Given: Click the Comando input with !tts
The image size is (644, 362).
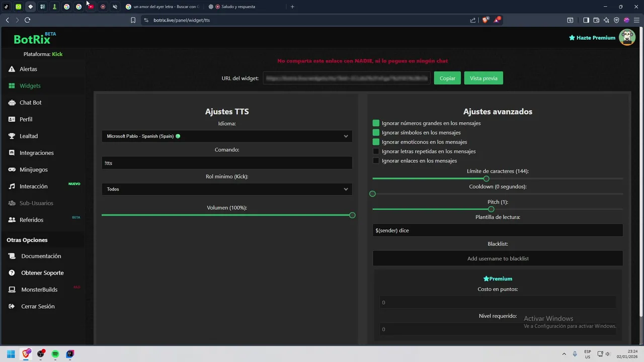Looking at the screenshot, I should pos(227,163).
